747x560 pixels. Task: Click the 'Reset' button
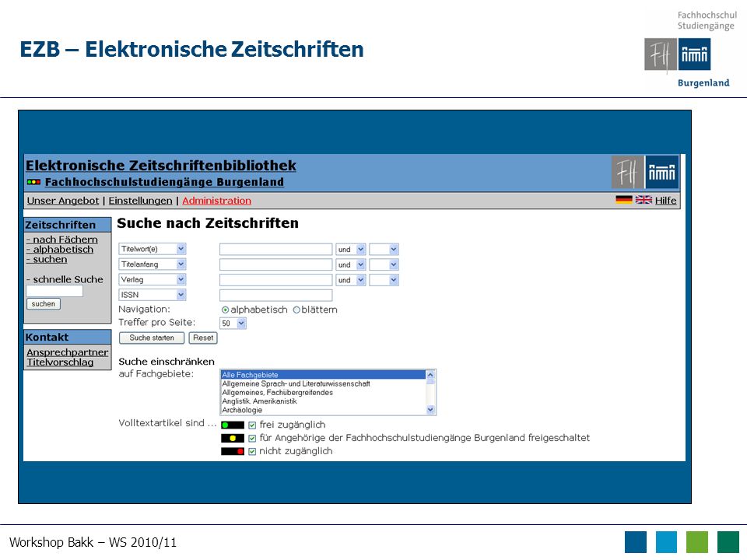click(x=203, y=338)
